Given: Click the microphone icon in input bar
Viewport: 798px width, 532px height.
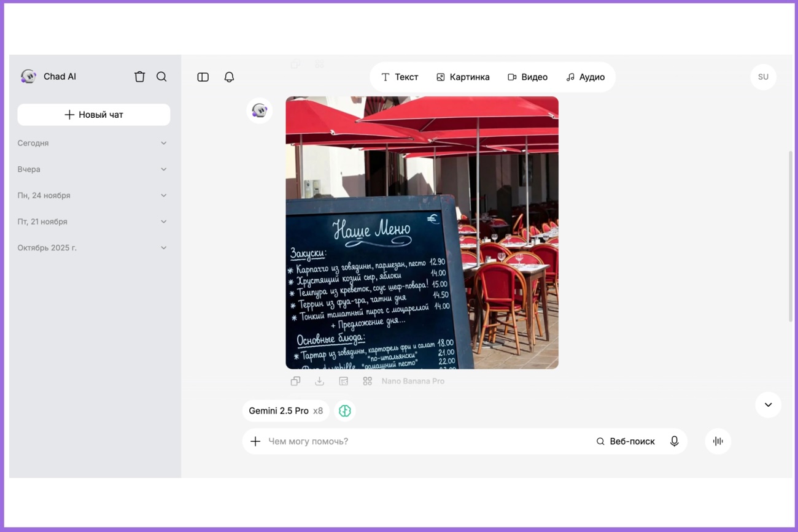Looking at the screenshot, I should click(x=674, y=441).
